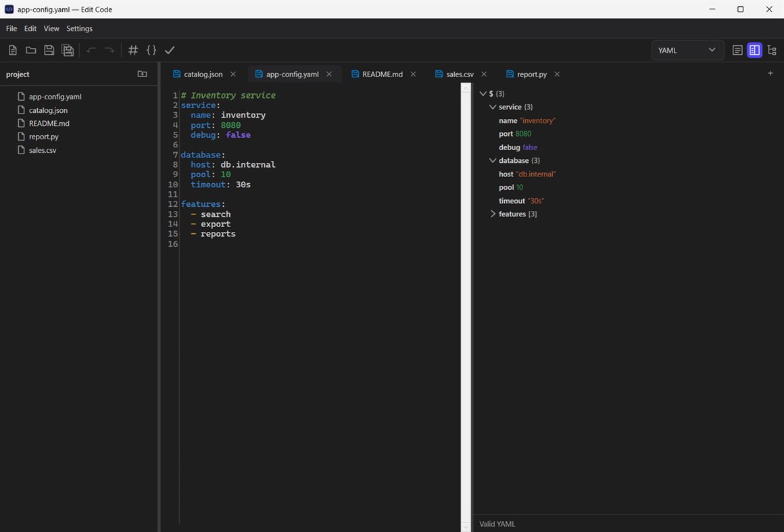Open the Settings menu

pyautogui.click(x=80, y=28)
